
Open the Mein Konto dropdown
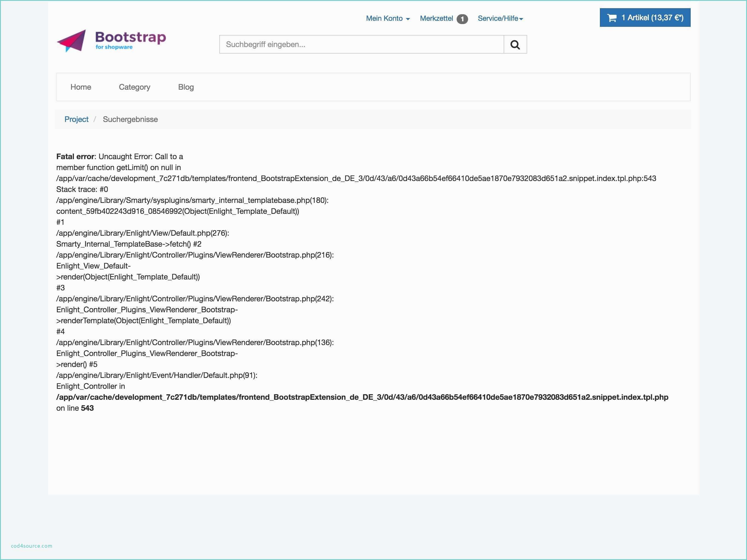(384, 19)
